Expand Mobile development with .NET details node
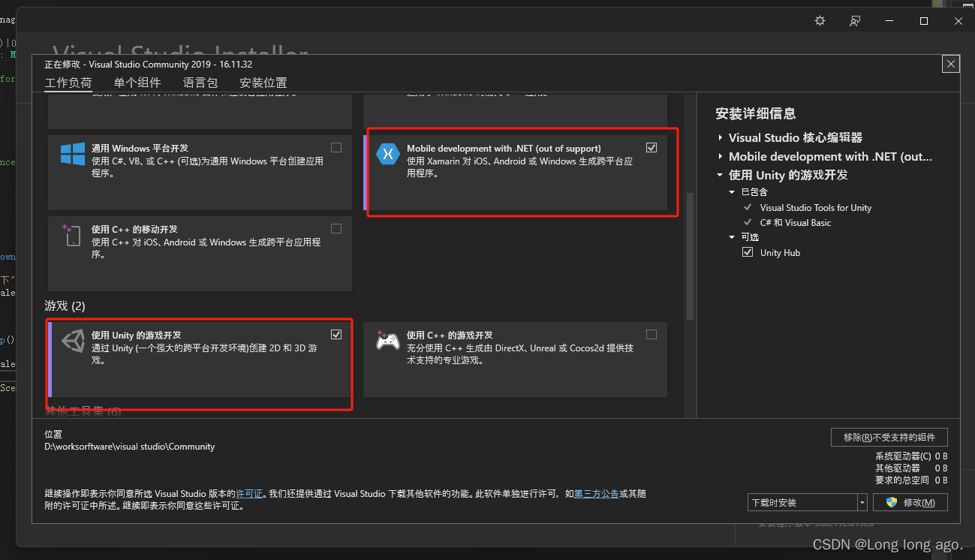The image size is (975, 560). coord(721,157)
